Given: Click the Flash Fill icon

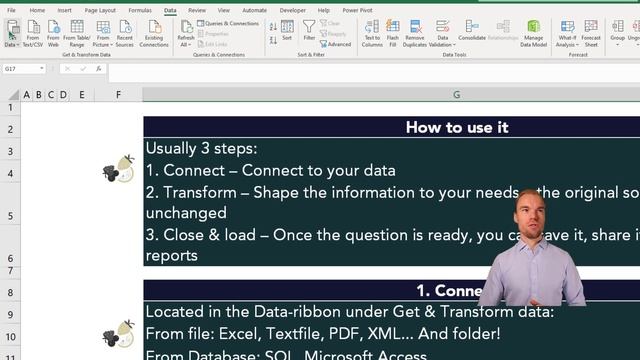Looking at the screenshot, I should (392, 33).
